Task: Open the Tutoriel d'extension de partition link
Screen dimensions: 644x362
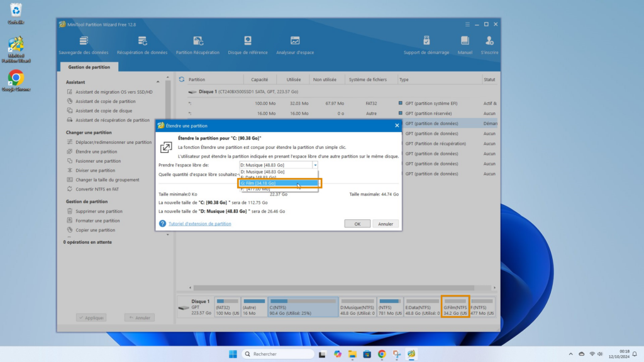Action: pos(199,224)
